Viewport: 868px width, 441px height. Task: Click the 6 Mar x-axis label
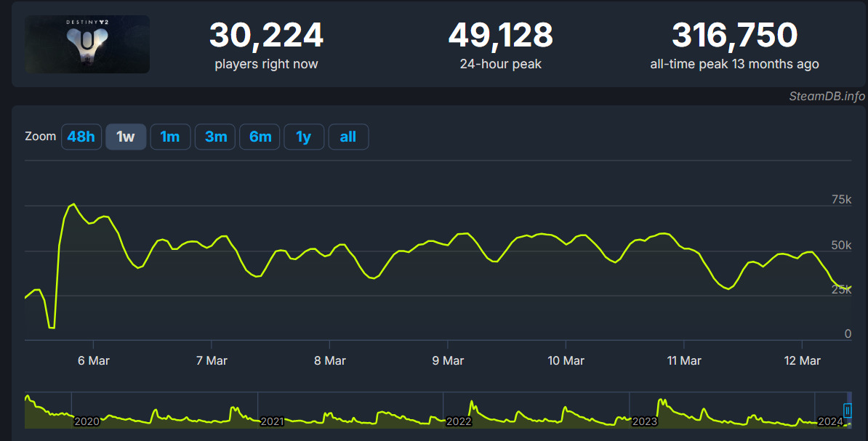click(x=94, y=361)
